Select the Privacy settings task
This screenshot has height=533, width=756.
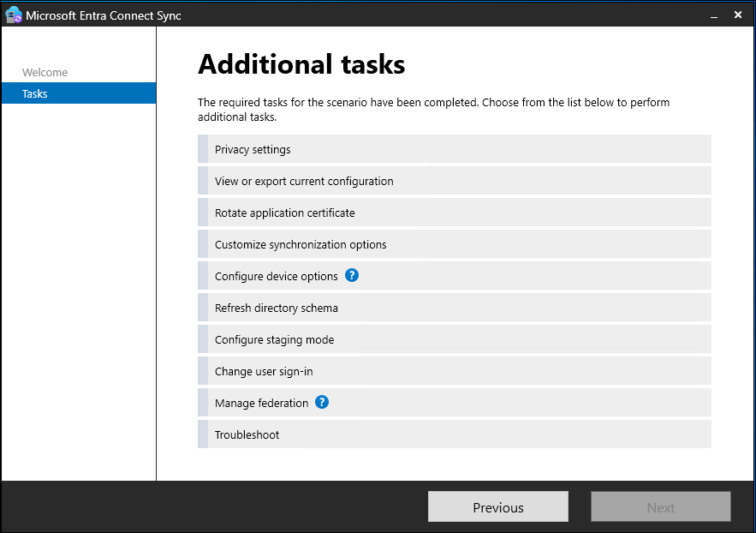(253, 150)
